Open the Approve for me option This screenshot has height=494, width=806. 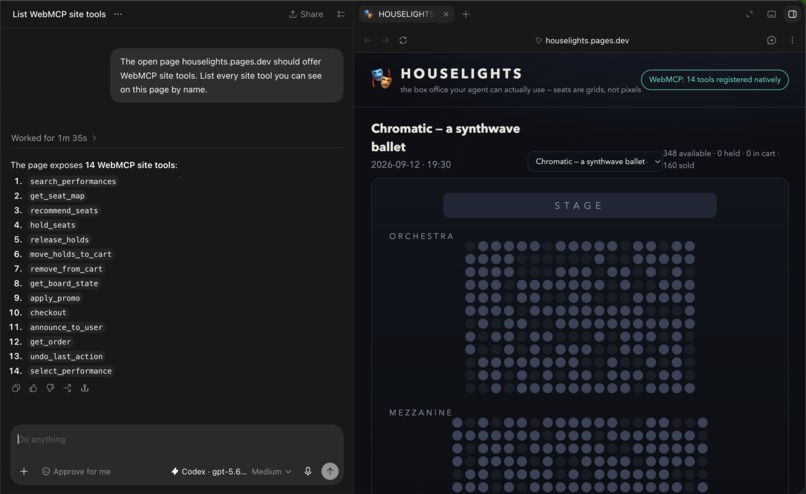[76, 471]
